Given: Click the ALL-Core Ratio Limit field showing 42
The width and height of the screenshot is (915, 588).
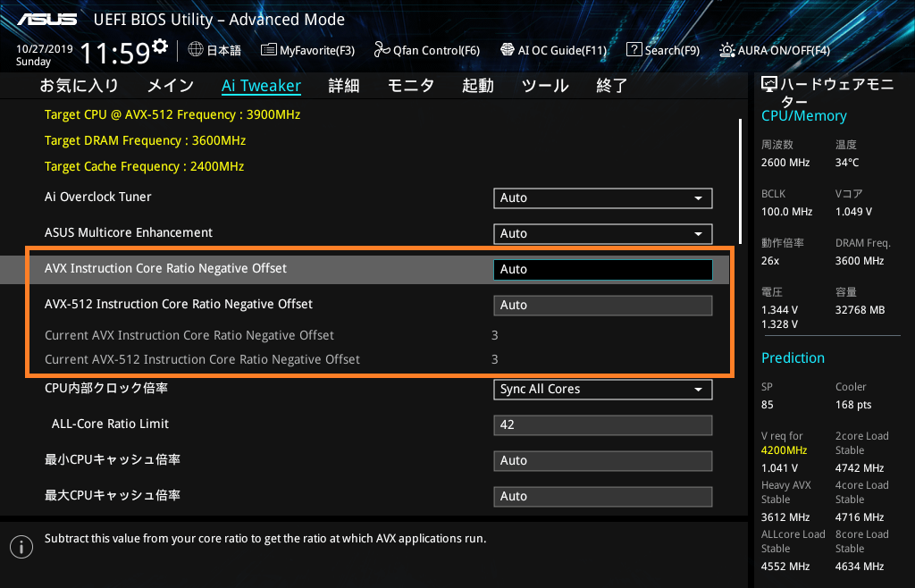Looking at the screenshot, I should point(603,424).
